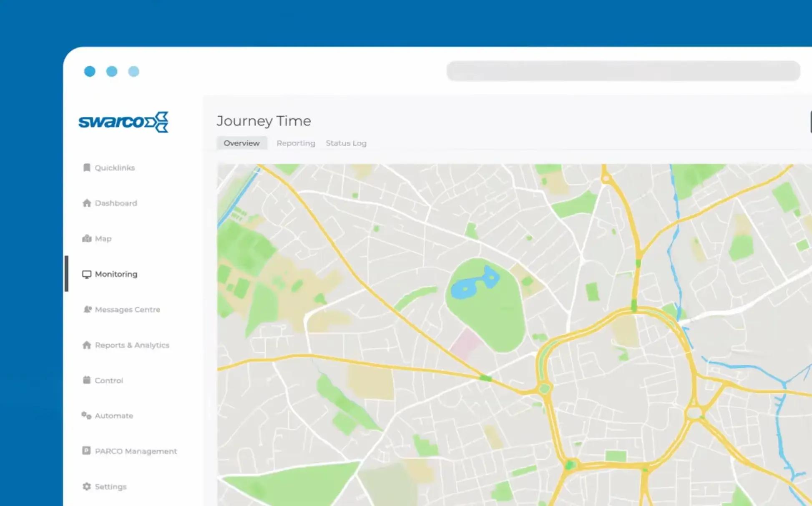Screen dimensions: 812x506
Task: Click the Quicklinks bookmark icon
Action: [87, 168]
